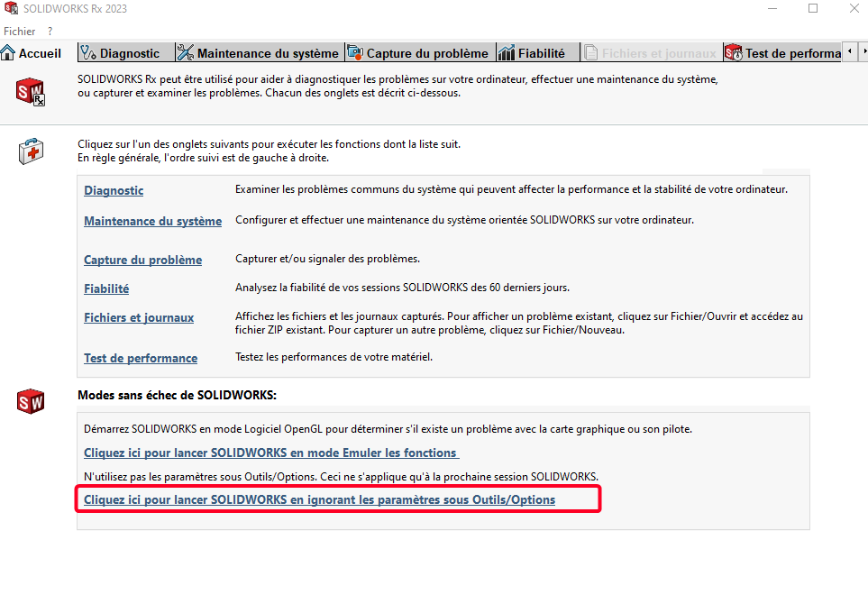Follow the Maintenance du système link
The width and height of the screenshot is (868, 613).
[x=152, y=221]
